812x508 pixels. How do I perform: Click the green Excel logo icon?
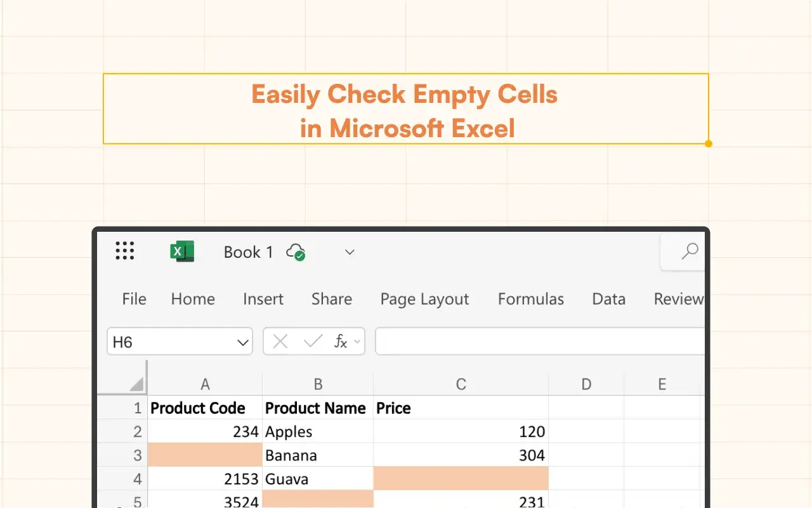182,251
